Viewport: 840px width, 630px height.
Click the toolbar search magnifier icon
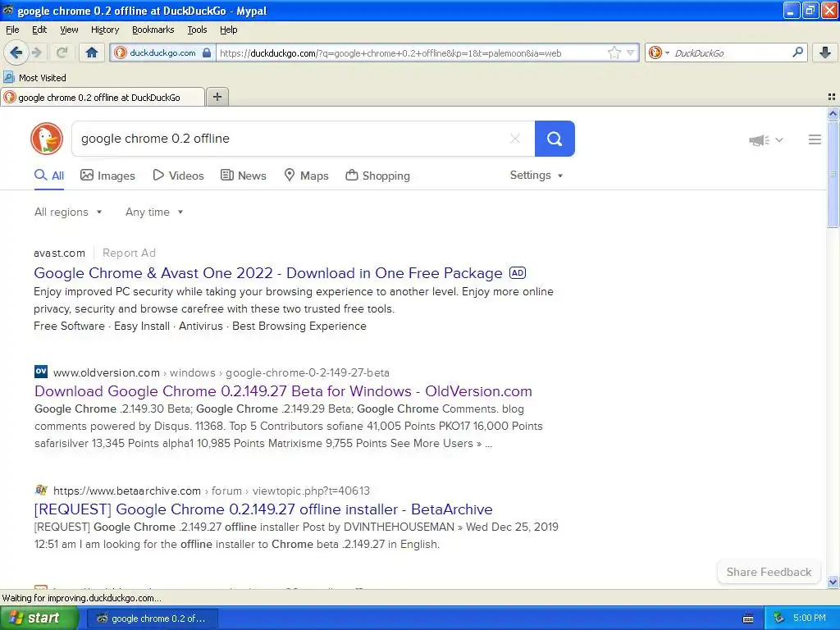click(x=797, y=52)
